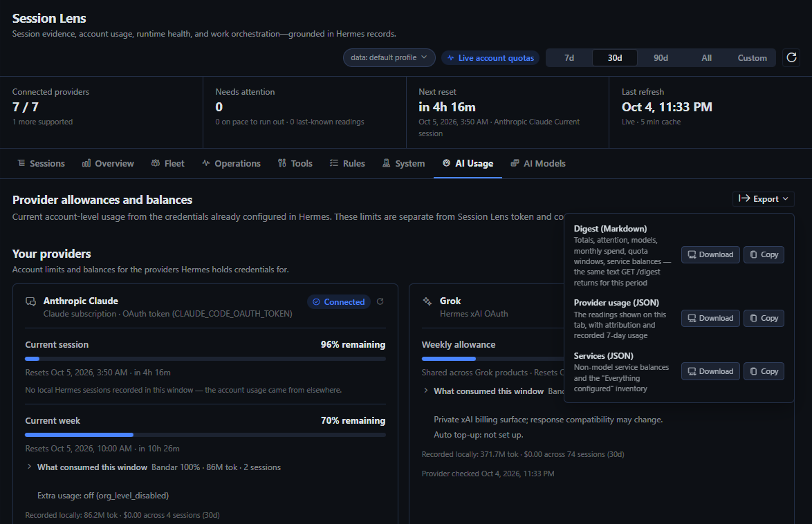Click the AI Models tab icon

[x=515, y=163]
